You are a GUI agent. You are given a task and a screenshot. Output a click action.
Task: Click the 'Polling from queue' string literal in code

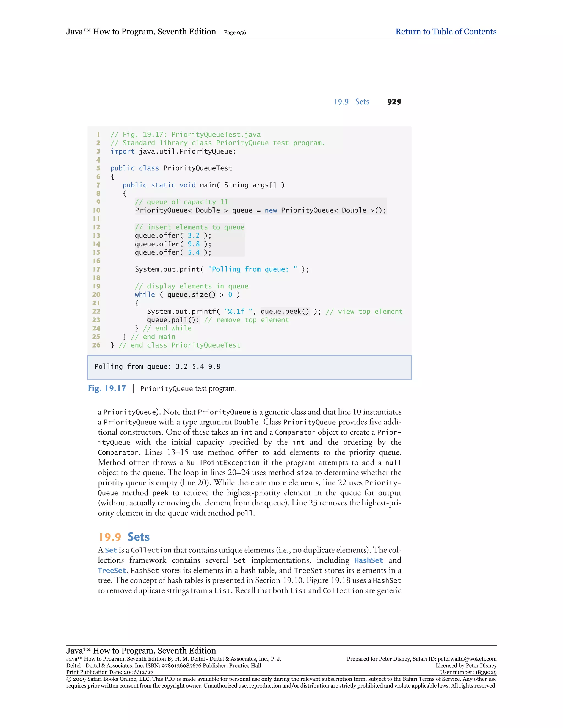tap(252, 269)
